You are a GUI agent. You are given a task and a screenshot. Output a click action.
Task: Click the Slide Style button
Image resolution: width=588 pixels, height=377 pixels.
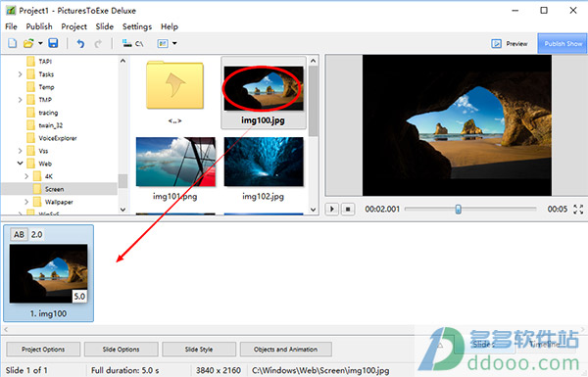[x=199, y=350]
